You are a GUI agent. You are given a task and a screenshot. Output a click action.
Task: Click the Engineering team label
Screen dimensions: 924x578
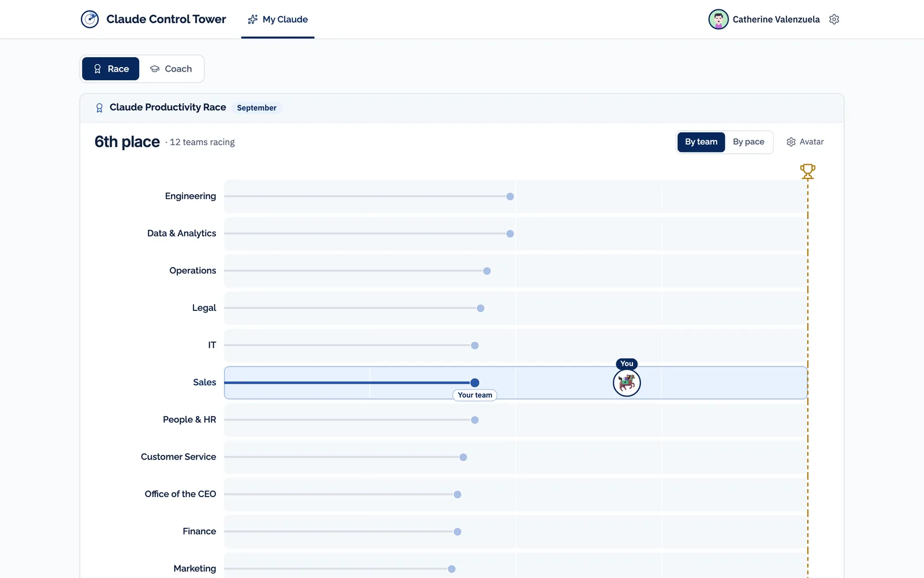[x=191, y=196]
